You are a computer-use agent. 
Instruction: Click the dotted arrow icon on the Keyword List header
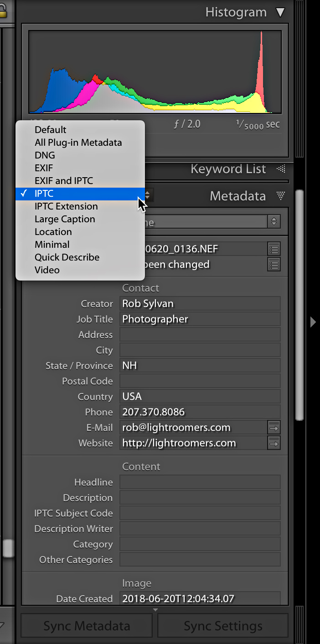coord(281,169)
